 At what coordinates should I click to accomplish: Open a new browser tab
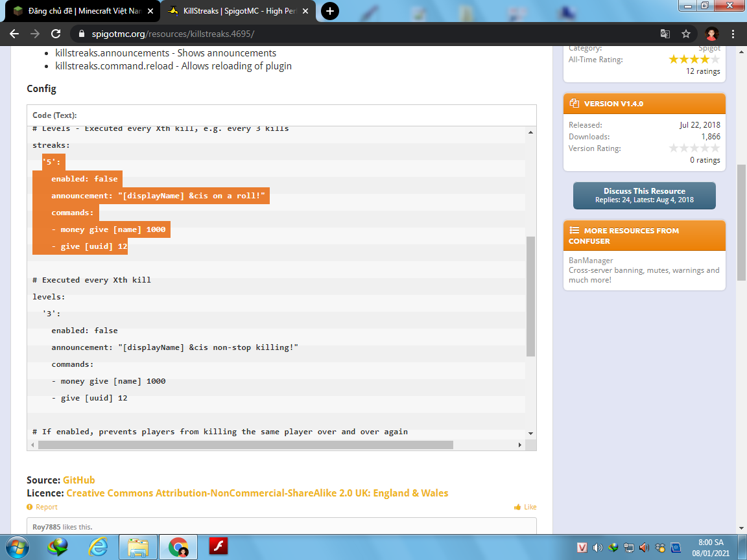(329, 11)
